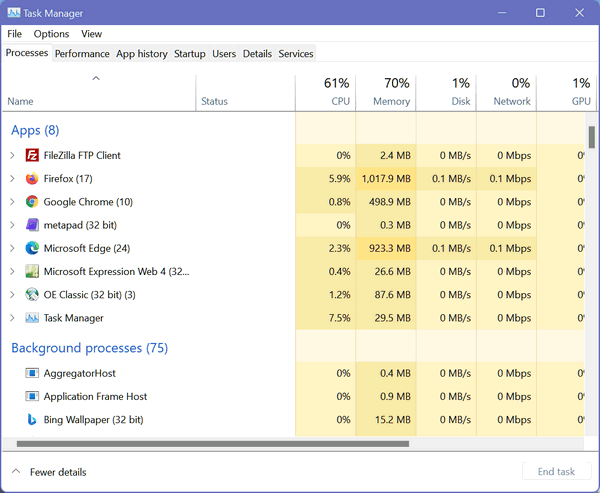Click the Microsoft Expression Web 4 icon

pyautogui.click(x=32, y=271)
